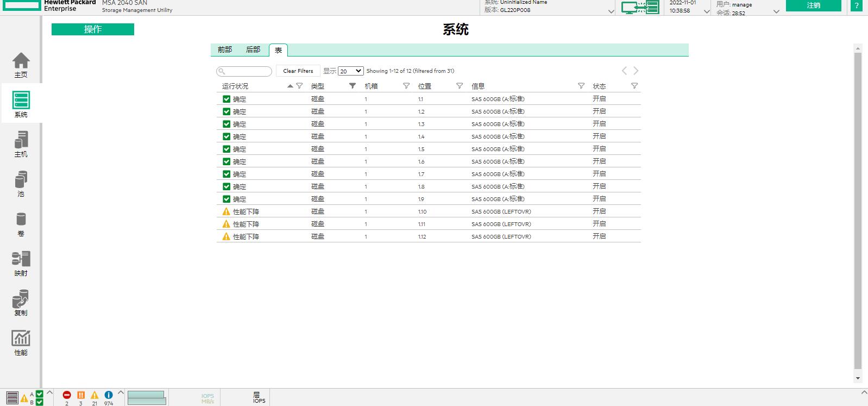Open the 性能 performance section
This screenshot has height=406, width=868.
point(21,343)
